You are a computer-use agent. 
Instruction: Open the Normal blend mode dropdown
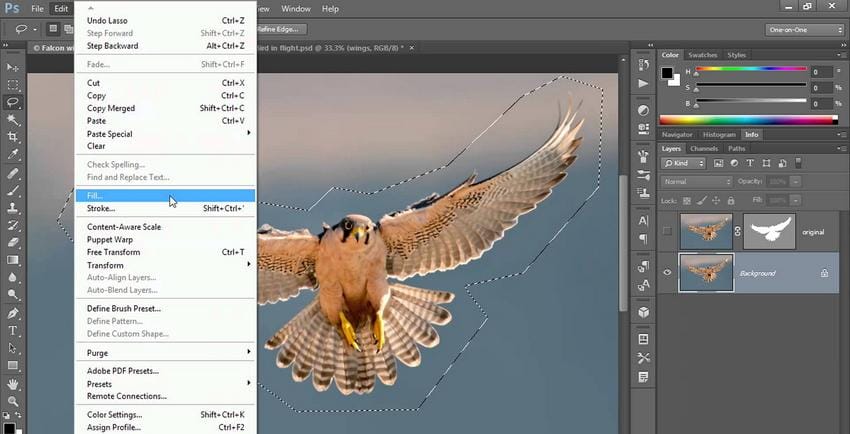697,181
